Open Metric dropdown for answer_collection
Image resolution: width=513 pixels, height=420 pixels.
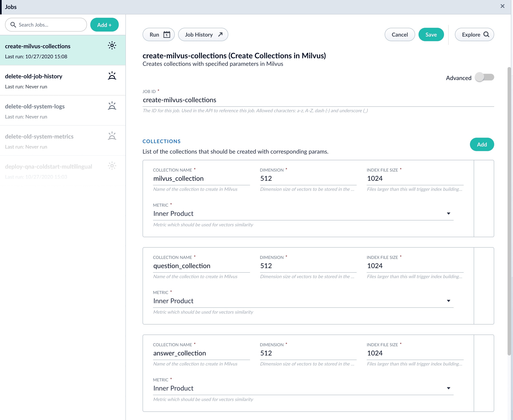448,388
